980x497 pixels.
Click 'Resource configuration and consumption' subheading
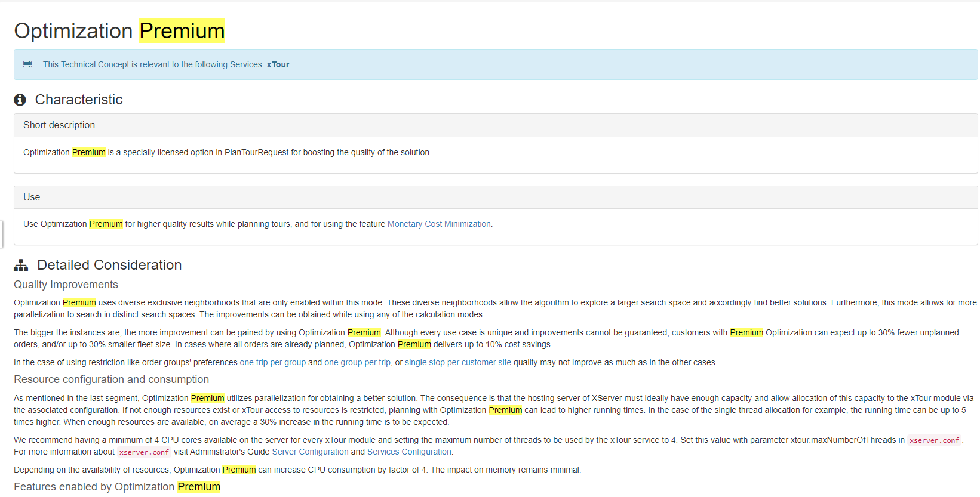pyautogui.click(x=111, y=379)
